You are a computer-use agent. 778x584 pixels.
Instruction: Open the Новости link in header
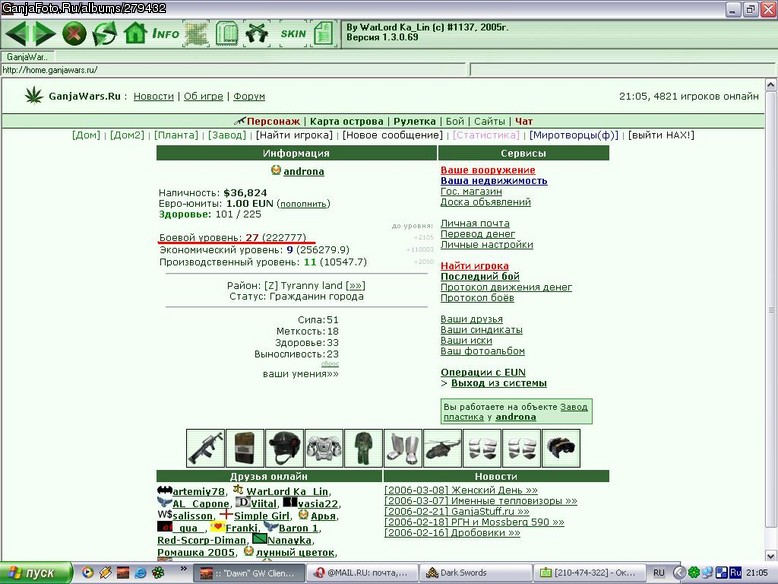[x=153, y=96]
